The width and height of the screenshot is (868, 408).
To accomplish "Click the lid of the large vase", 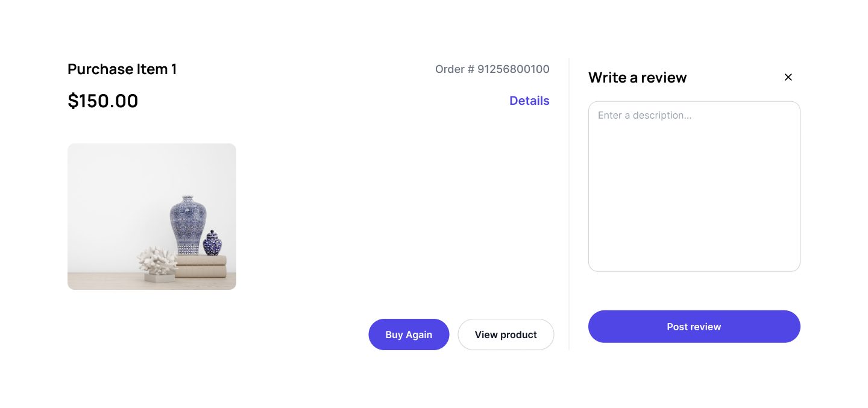I will tap(188, 198).
